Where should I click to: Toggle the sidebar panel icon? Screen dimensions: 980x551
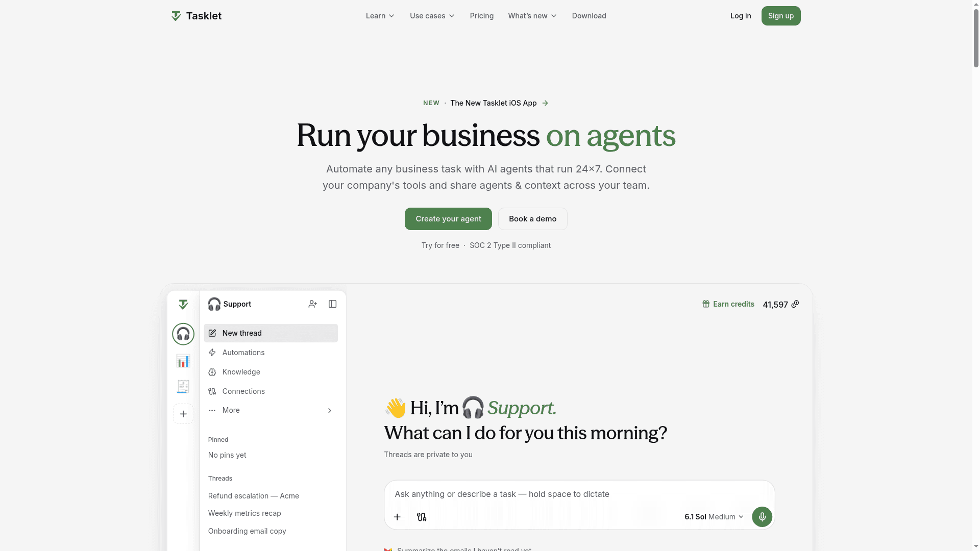(x=333, y=304)
